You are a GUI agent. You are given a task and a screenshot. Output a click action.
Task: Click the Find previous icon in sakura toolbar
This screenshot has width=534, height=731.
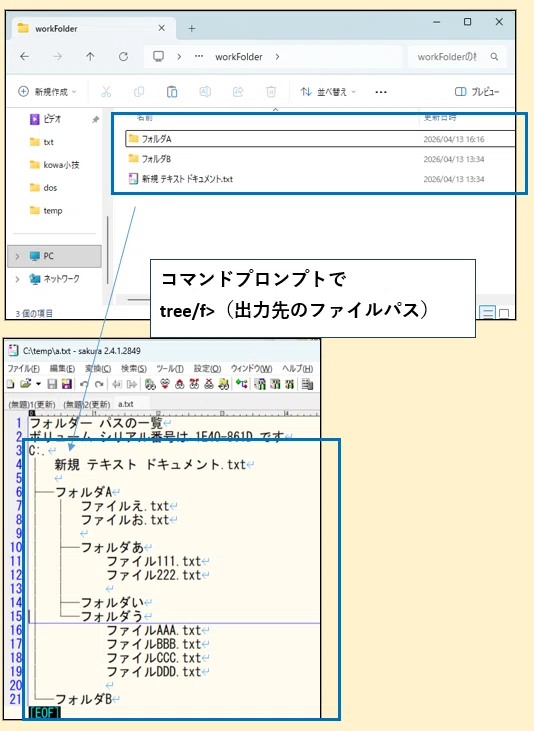point(180,385)
